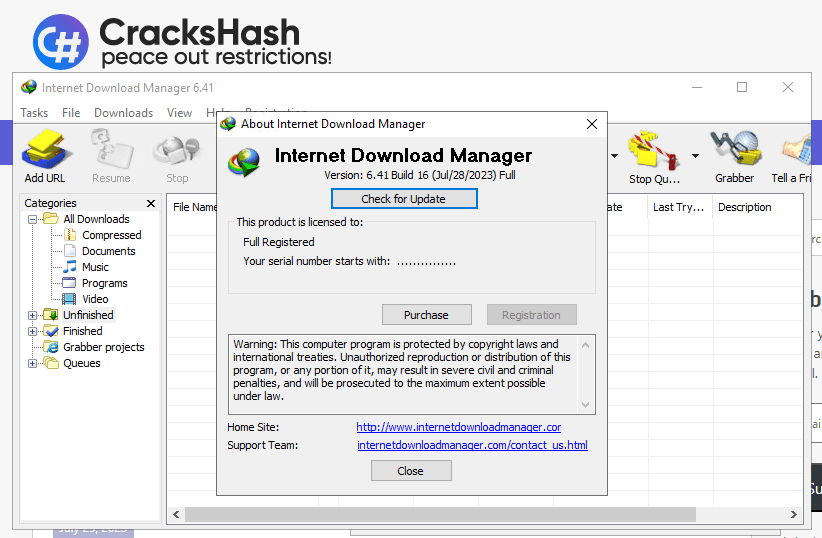Screen dimensions: 822x538
Task: Click the Video category film icon
Action: (x=69, y=299)
